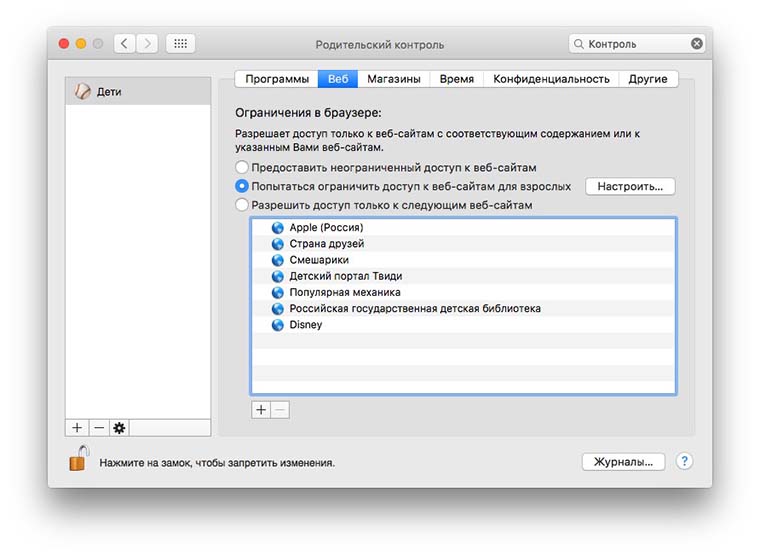Click globe icon next to Apple (Россия)

coord(278,228)
